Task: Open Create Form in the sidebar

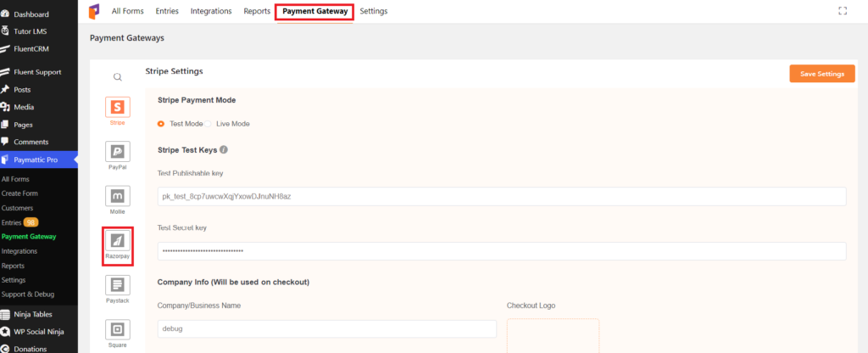Action: click(20, 193)
